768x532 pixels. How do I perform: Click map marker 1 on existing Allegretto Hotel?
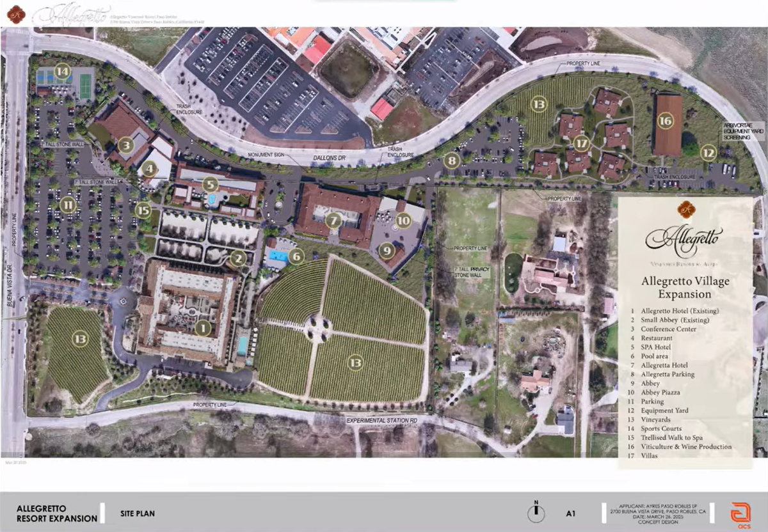(x=203, y=329)
